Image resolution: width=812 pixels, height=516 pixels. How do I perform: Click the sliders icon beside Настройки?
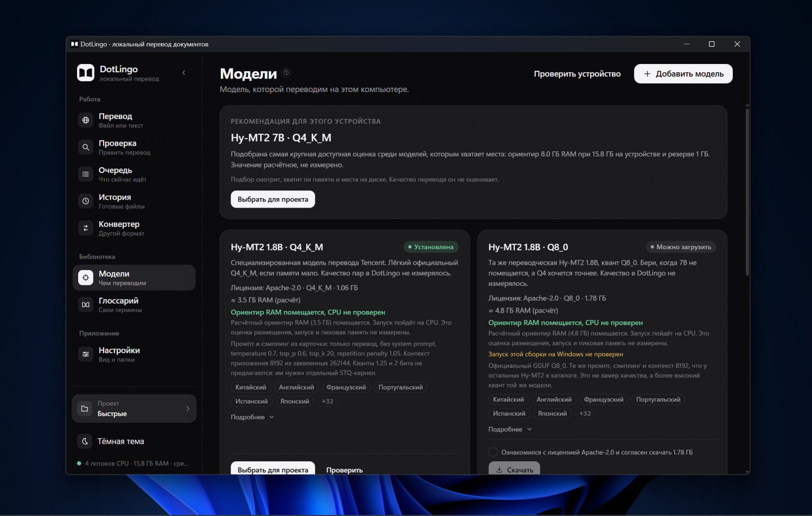click(x=86, y=354)
